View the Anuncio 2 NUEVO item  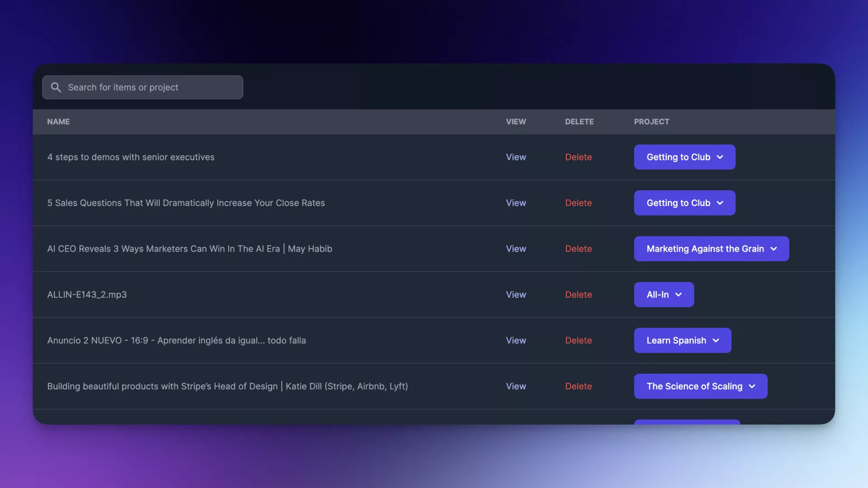point(516,341)
